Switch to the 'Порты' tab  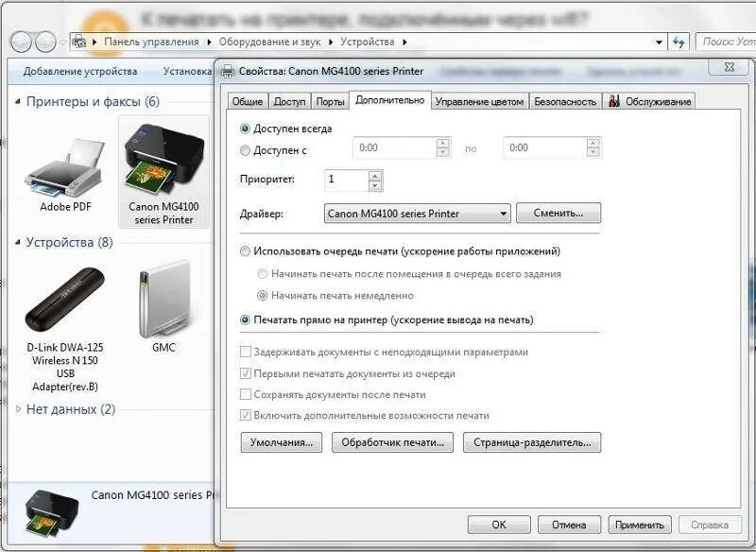point(330,101)
